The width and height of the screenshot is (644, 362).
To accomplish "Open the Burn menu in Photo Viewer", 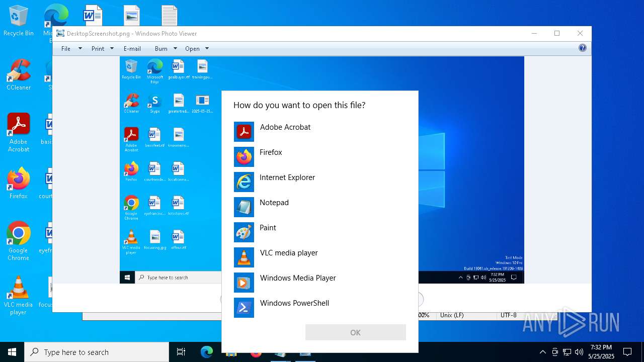I will pos(161,49).
